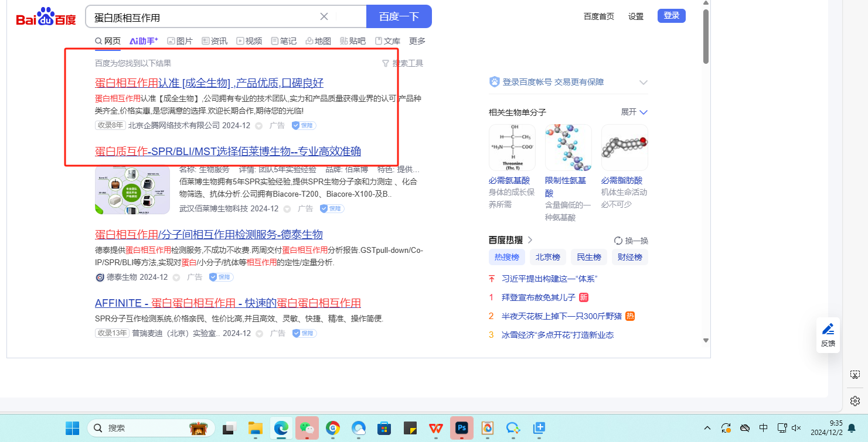The width and height of the screenshot is (868, 442).
Task: Open the 搜索工具 filter options
Action: [402, 63]
